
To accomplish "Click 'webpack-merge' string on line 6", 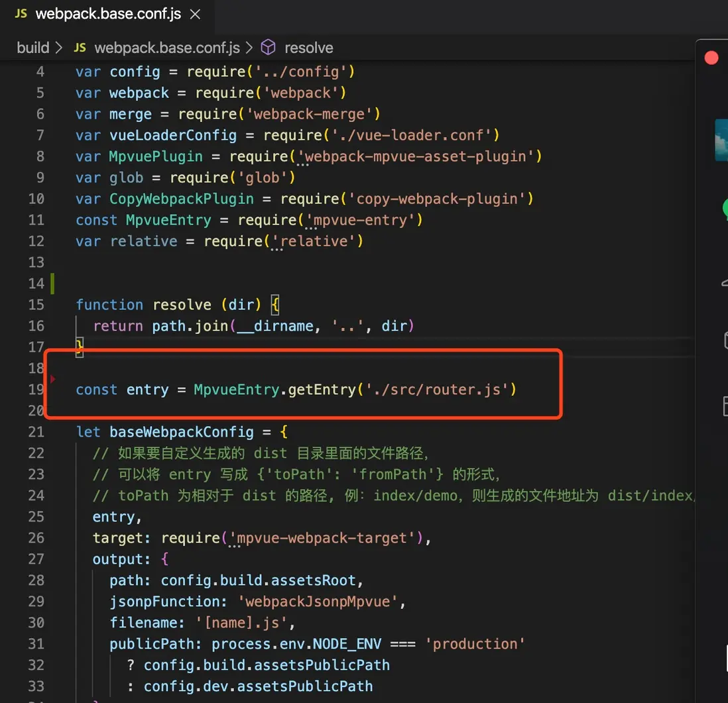I will tap(309, 114).
